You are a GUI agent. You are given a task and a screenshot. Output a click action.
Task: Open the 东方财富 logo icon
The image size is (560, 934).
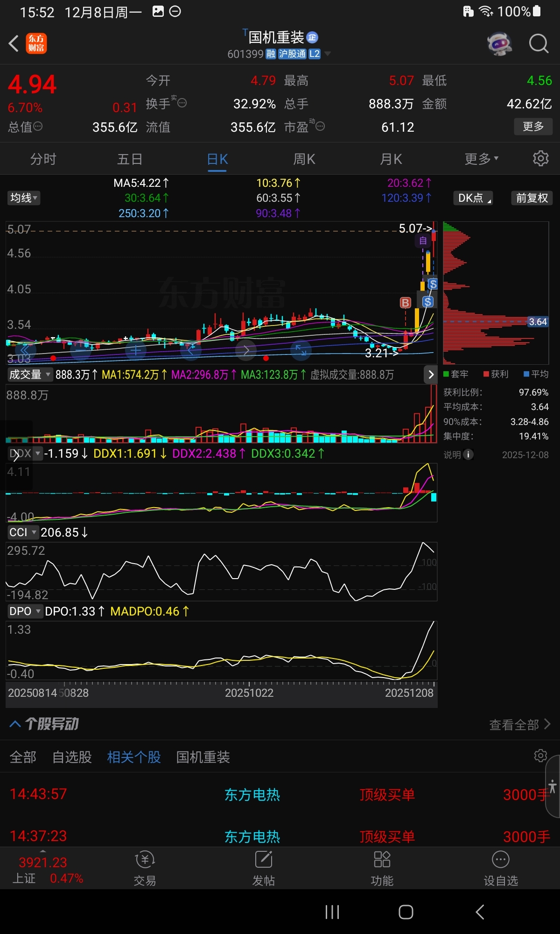click(36, 44)
